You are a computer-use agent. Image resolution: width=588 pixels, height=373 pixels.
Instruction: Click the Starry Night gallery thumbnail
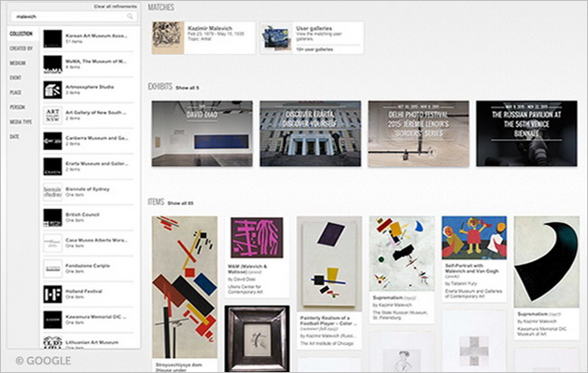[x=277, y=38]
